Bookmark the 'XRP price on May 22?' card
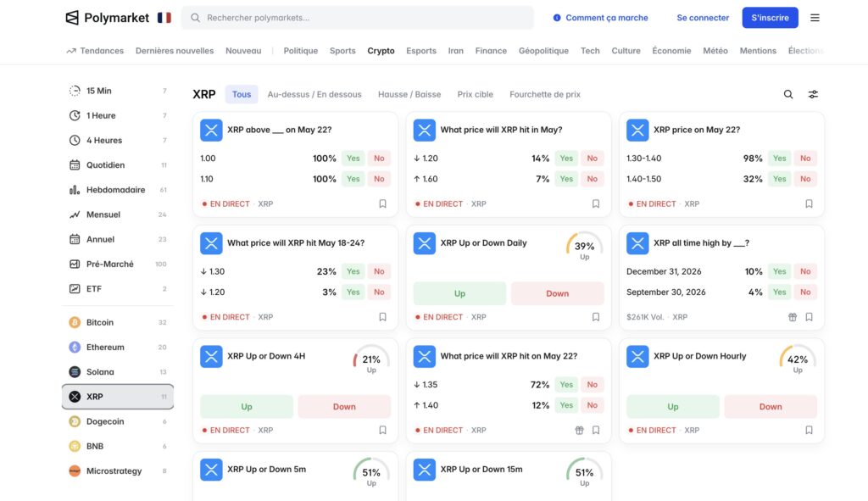The image size is (868, 501). (809, 203)
